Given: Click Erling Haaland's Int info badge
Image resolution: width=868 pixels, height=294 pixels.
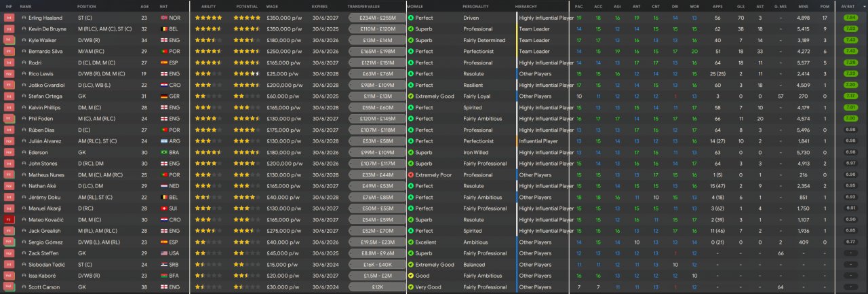Looking at the screenshot, I should tap(9, 18).
